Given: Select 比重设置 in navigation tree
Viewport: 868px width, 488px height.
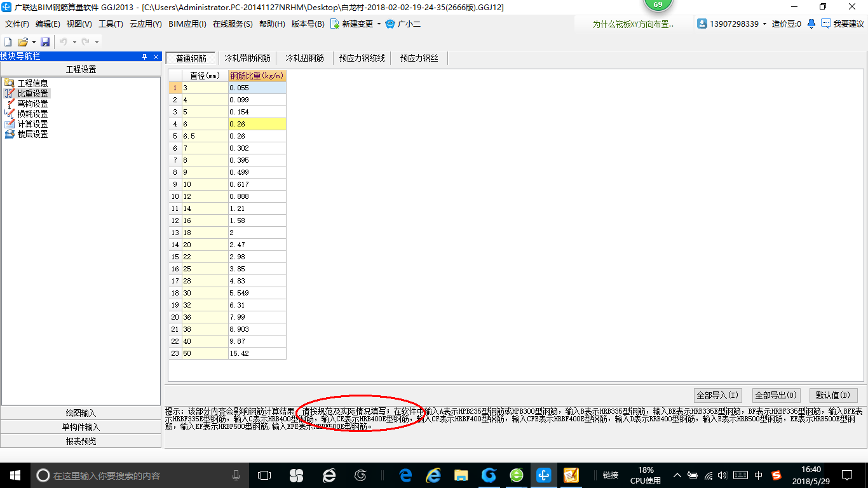Looking at the screenshot, I should [x=32, y=93].
